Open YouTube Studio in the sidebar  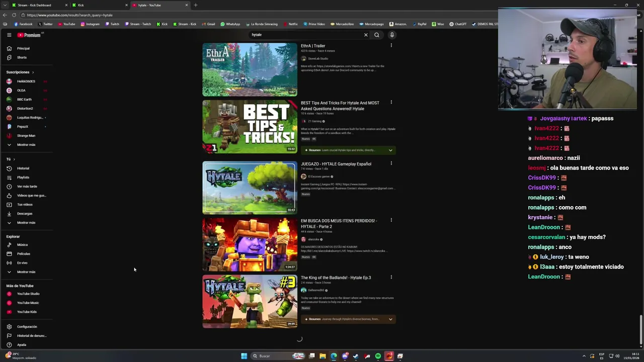pos(28,294)
